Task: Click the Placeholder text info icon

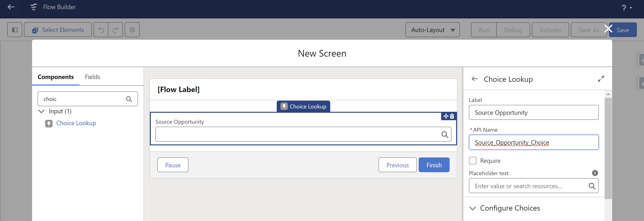Action: (595, 173)
